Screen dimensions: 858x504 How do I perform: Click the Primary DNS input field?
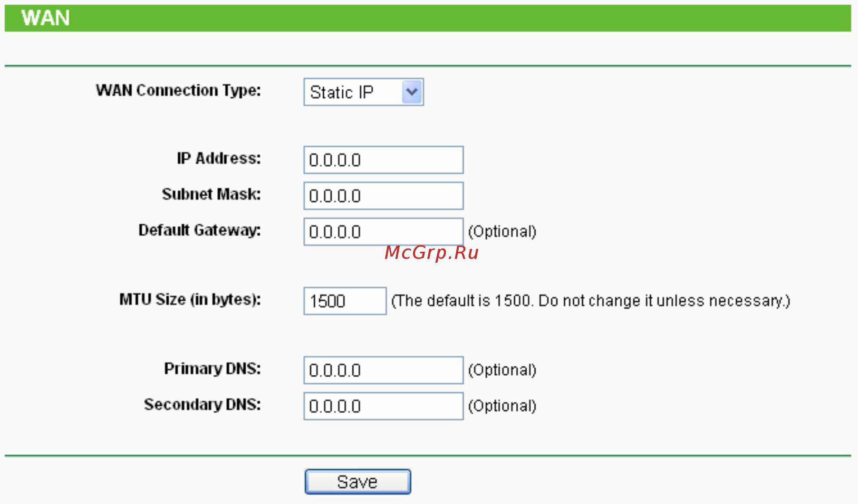(384, 370)
